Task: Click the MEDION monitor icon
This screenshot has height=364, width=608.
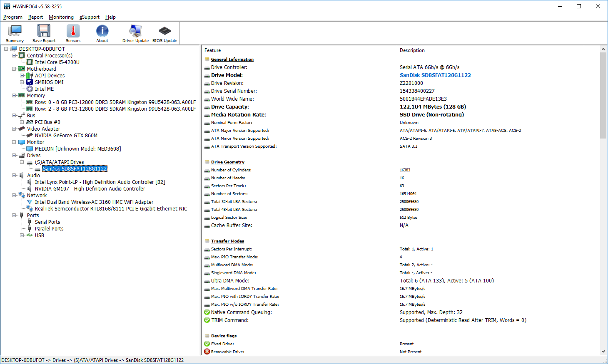Action: (30, 149)
